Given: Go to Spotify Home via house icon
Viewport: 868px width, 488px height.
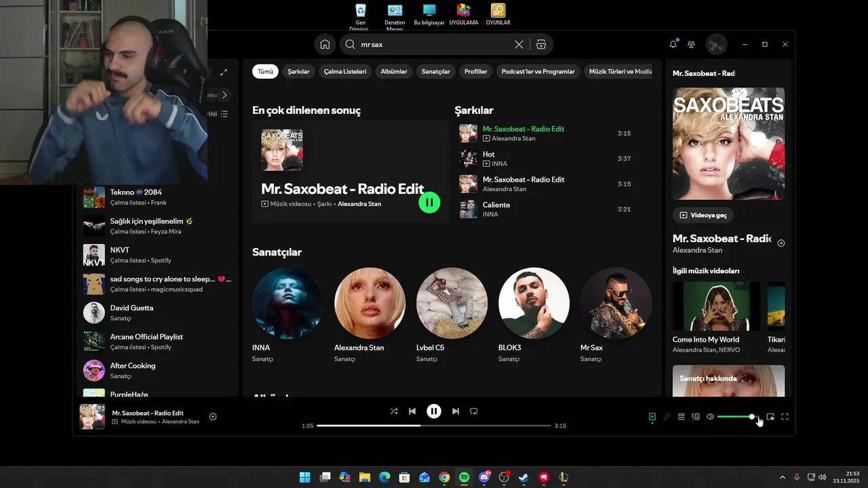Looking at the screenshot, I should point(325,44).
